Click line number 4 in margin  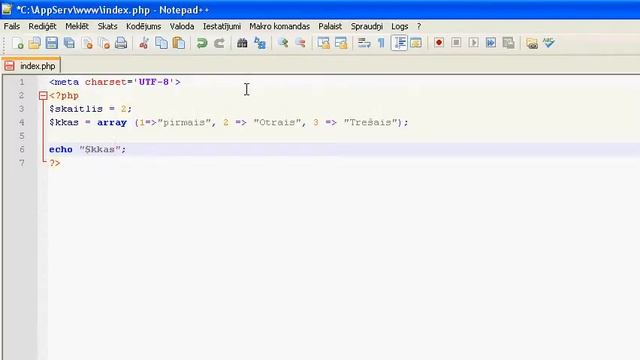click(x=22, y=122)
